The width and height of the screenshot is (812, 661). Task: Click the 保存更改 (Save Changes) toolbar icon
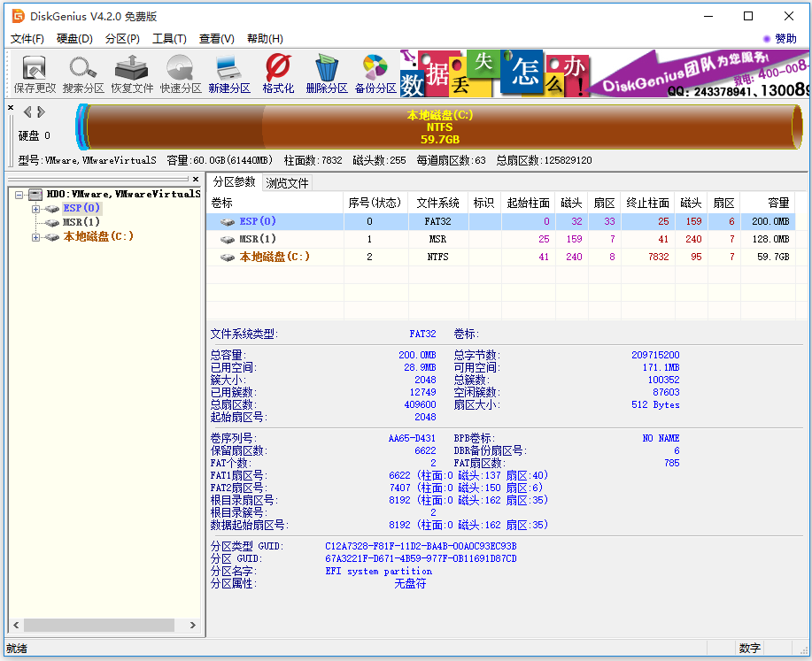35,73
